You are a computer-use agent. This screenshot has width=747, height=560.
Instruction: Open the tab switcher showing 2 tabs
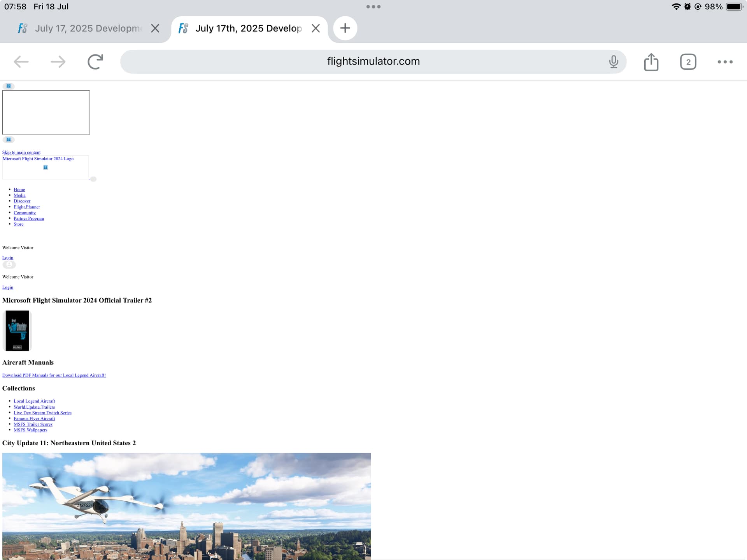click(688, 62)
